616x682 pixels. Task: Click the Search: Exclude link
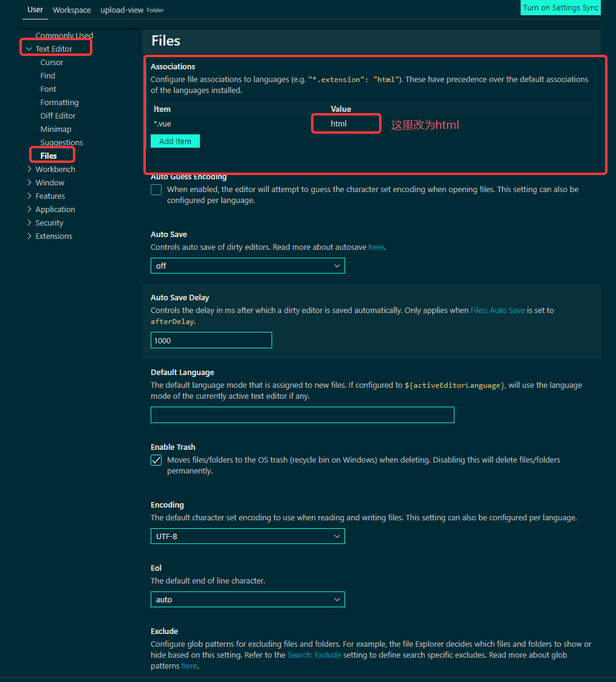pos(314,655)
